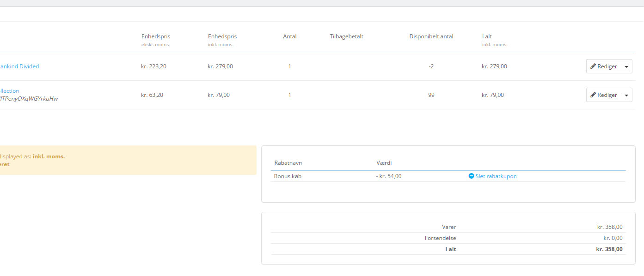The height and width of the screenshot is (276, 644).
Task: Click the Antal column header
Action: (x=290, y=36)
